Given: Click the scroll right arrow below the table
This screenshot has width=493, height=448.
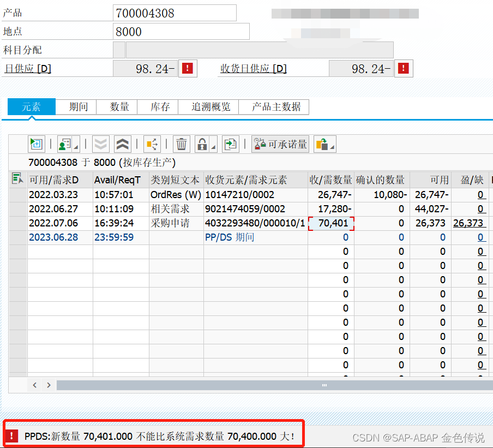Looking at the screenshot, I should click(x=49, y=385).
